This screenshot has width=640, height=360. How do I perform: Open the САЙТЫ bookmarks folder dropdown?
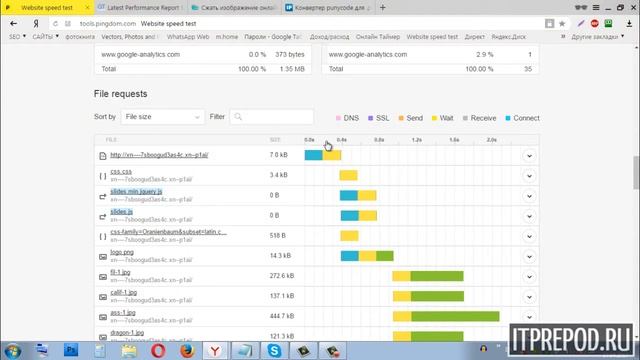point(45,37)
